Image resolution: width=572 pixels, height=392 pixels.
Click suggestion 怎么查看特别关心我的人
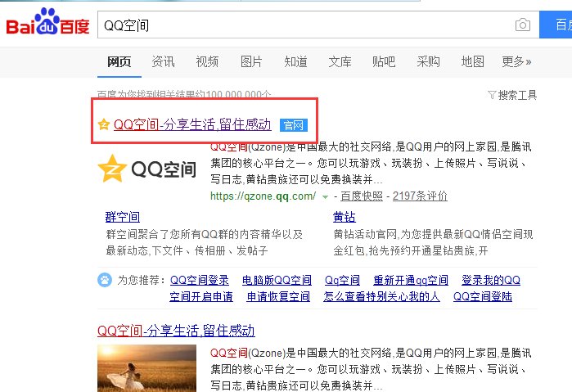pos(381,296)
